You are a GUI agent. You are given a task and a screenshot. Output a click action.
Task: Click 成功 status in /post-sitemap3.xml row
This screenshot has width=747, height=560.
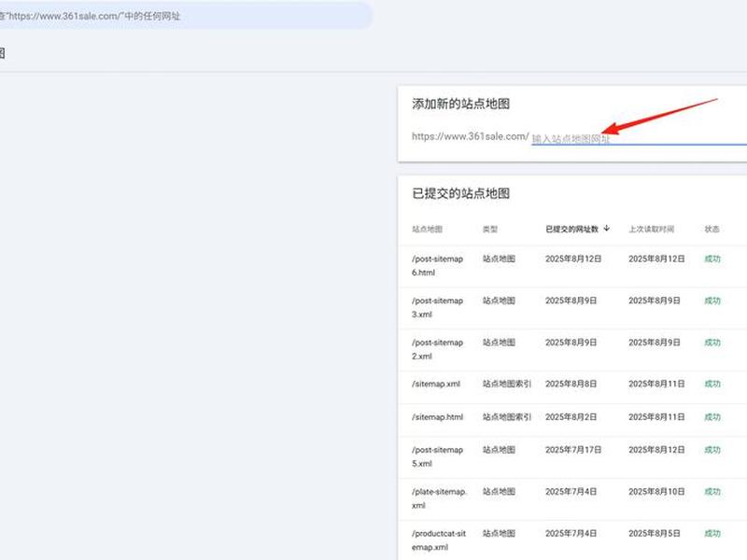click(712, 301)
